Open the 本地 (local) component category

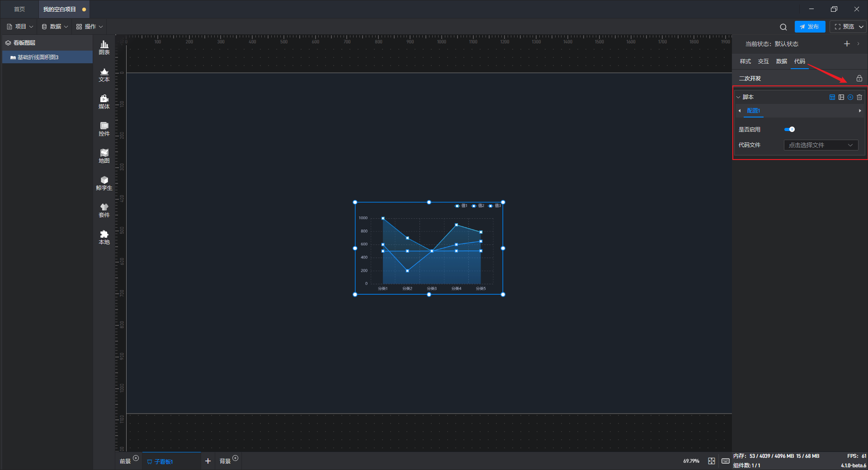(x=104, y=237)
